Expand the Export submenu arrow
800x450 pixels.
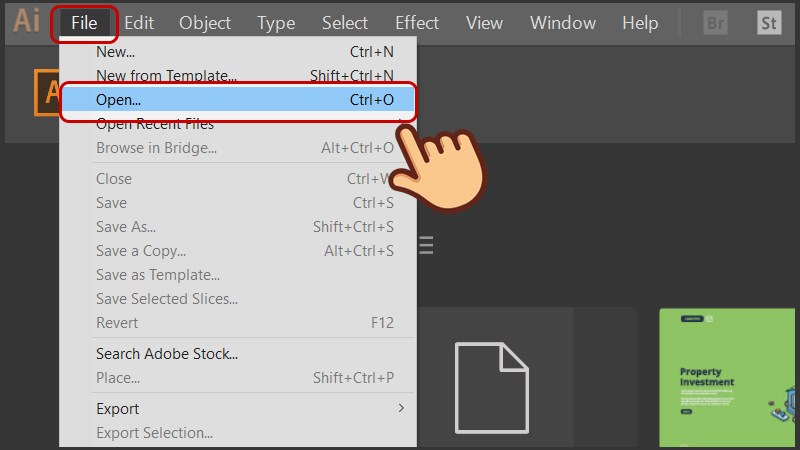(402, 408)
